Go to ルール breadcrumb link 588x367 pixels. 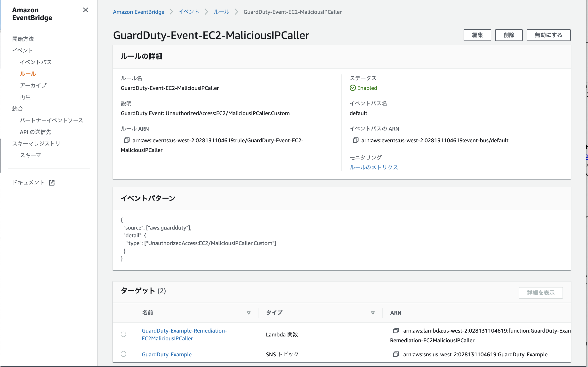click(x=221, y=12)
